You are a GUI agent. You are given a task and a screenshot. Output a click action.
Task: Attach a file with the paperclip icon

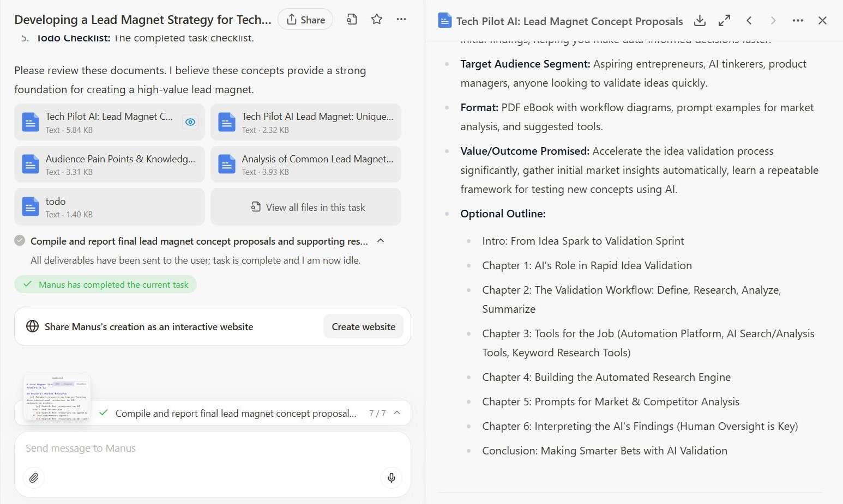pyautogui.click(x=34, y=478)
